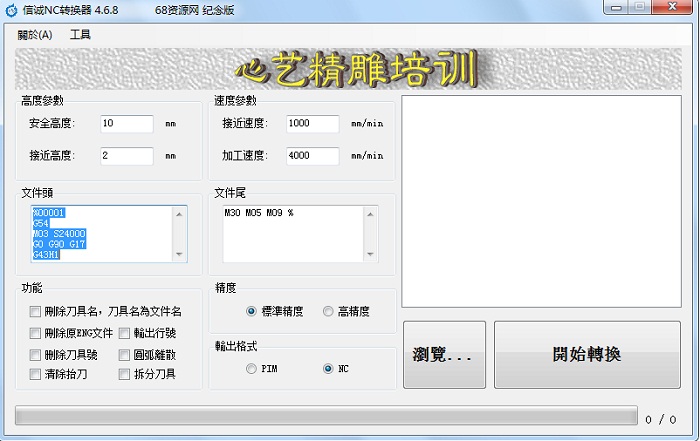Click the app icon in title bar
This screenshot has height=441, width=700.
(11, 8)
